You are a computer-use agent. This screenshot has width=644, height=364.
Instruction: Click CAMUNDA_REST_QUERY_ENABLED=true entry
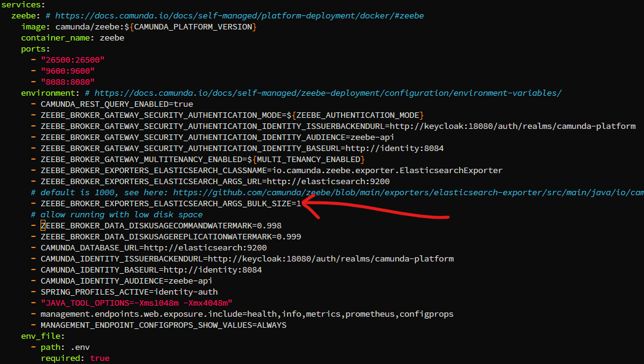click(117, 104)
